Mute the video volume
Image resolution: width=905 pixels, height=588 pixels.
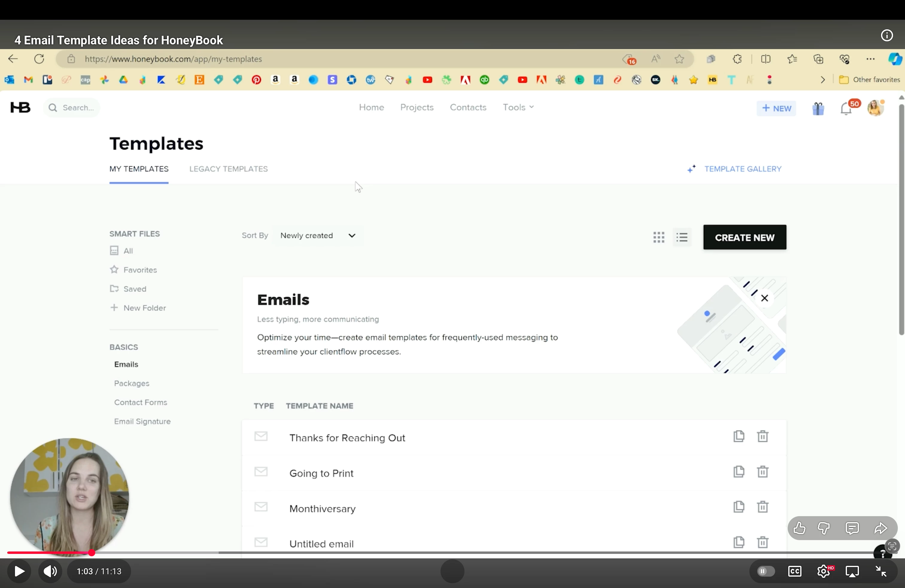[50, 571]
